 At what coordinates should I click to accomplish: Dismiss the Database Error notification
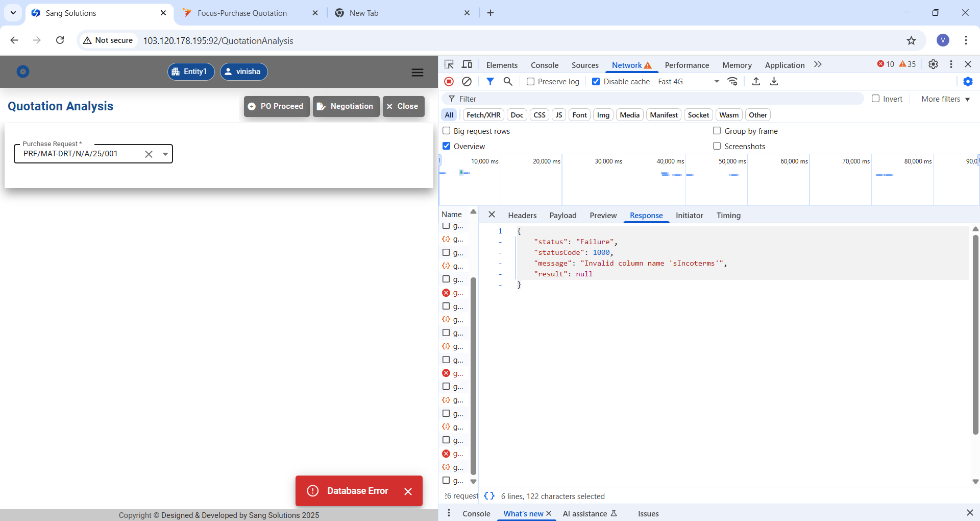408,491
